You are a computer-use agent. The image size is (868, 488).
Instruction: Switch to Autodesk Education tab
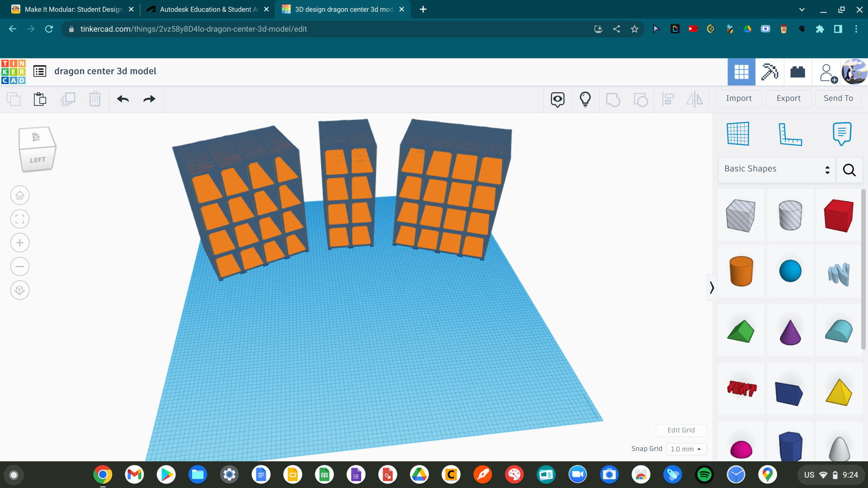pos(208,9)
